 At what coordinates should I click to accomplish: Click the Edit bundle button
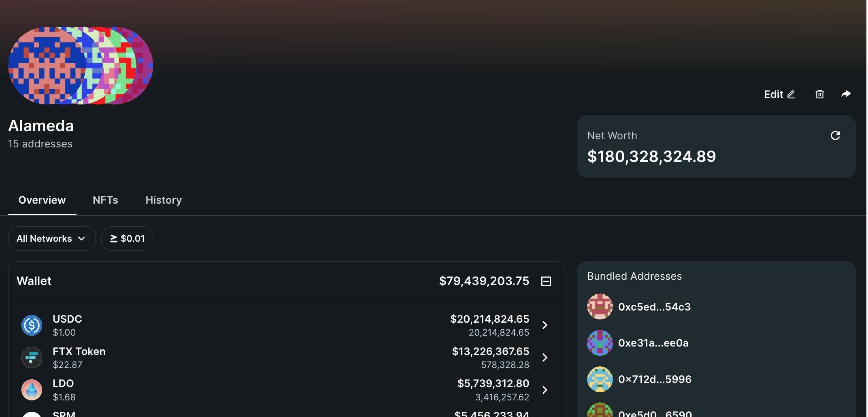coord(779,94)
